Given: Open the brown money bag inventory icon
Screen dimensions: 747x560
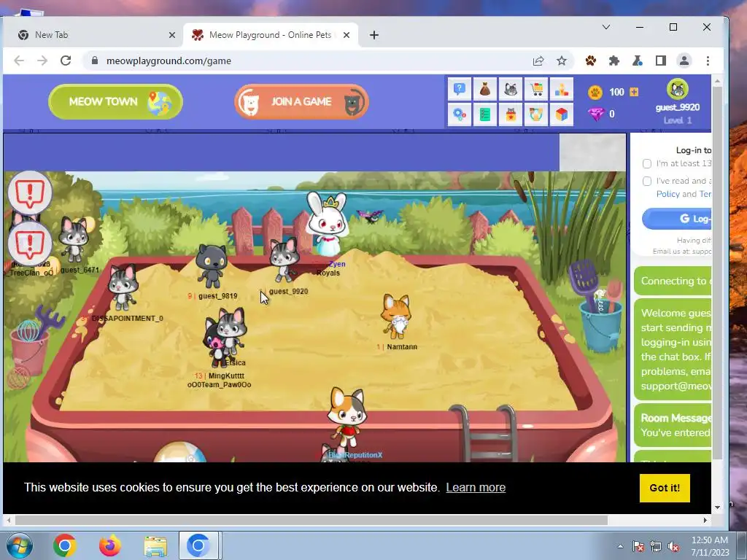Looking at the screenshot, I should point(485,89).
